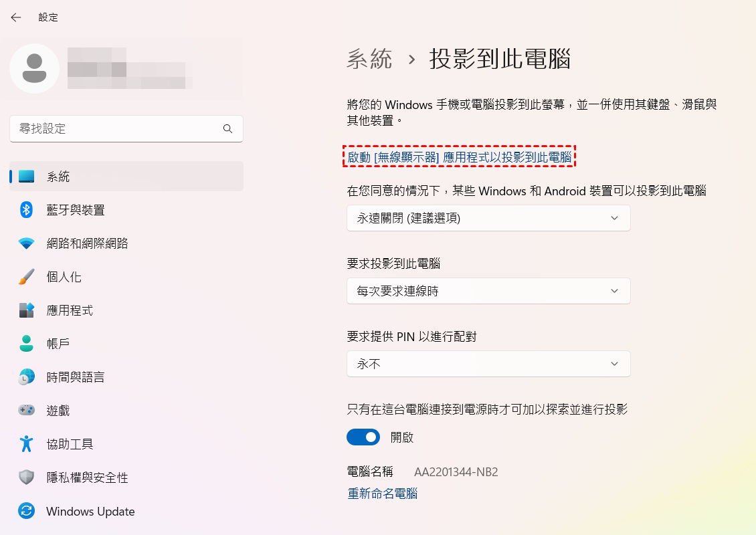Image resolution: width=756 pixels, height=535 pixels.
Task: Click the Bluetooth 藍牙與裝置 icon
Action: point(25,209)
